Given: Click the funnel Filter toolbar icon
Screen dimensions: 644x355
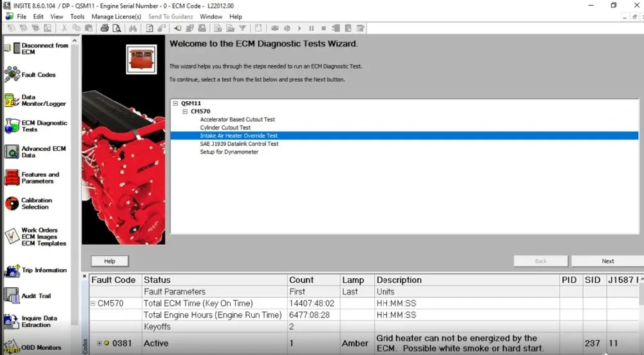Looking at the screenshot, I should click(x=243, y=28).
